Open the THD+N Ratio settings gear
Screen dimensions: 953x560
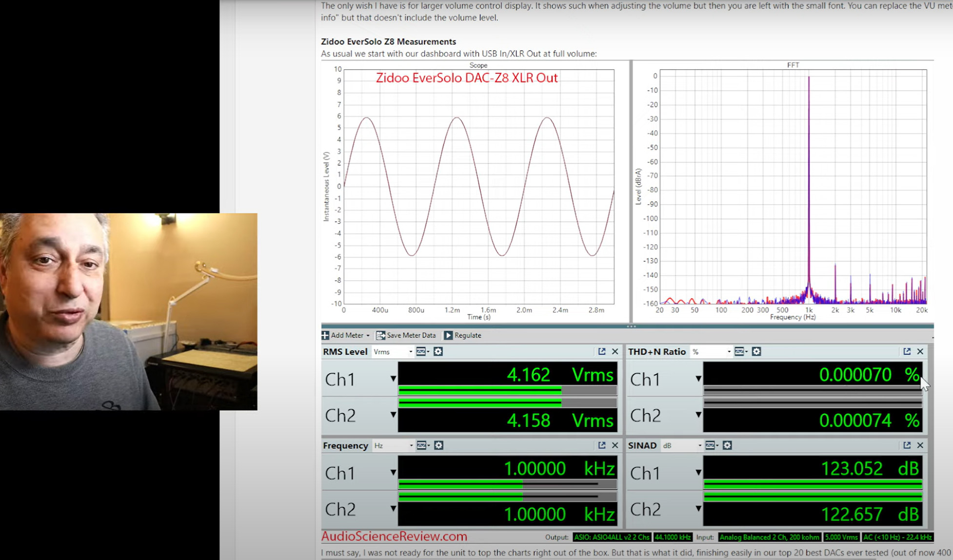tap(756, 351)
